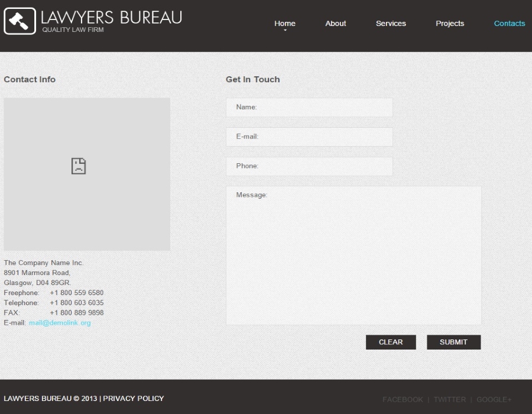The width and height of the screenshot is (532, 414).
Task: Open the Services nav item
Action: [x=391, y=24]
